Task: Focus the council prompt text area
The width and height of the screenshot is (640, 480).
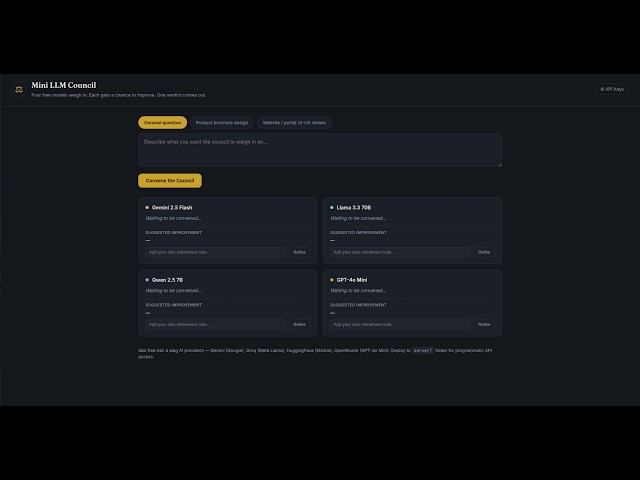Action: click(320, 150)
